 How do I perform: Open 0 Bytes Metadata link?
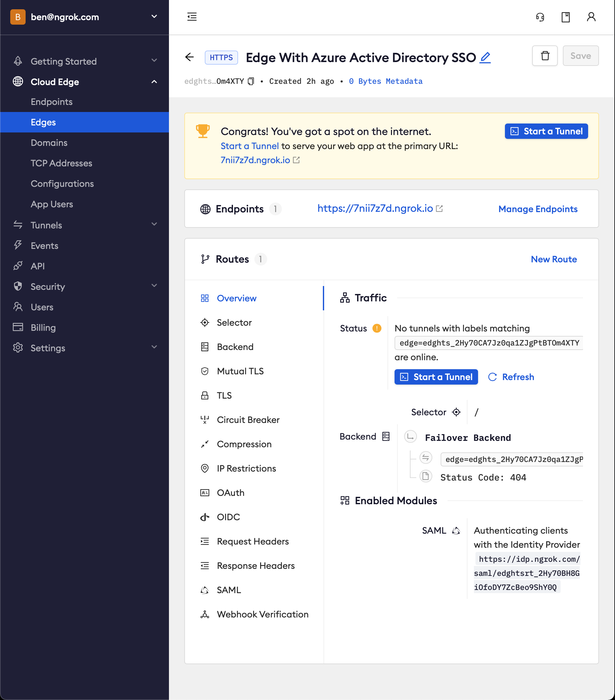[x=386, y=81]
